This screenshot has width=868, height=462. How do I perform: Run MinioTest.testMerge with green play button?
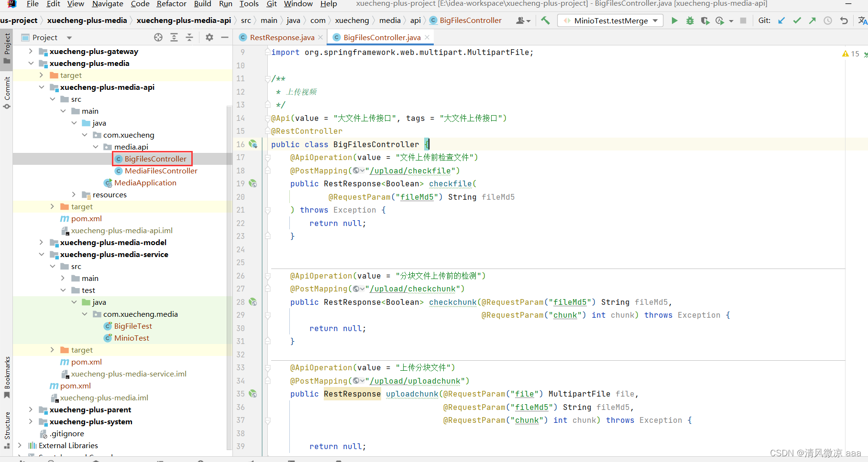click(674, 21)
